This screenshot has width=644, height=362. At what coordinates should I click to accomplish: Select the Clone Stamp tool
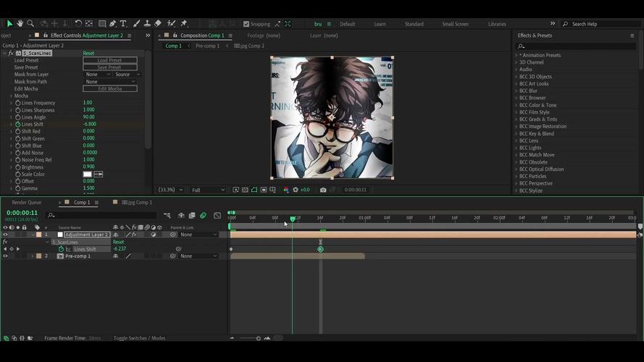coord(147,24)
